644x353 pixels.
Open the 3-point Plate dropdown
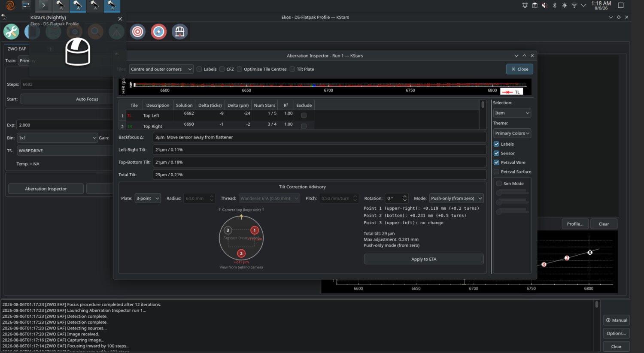coord(148,198)
